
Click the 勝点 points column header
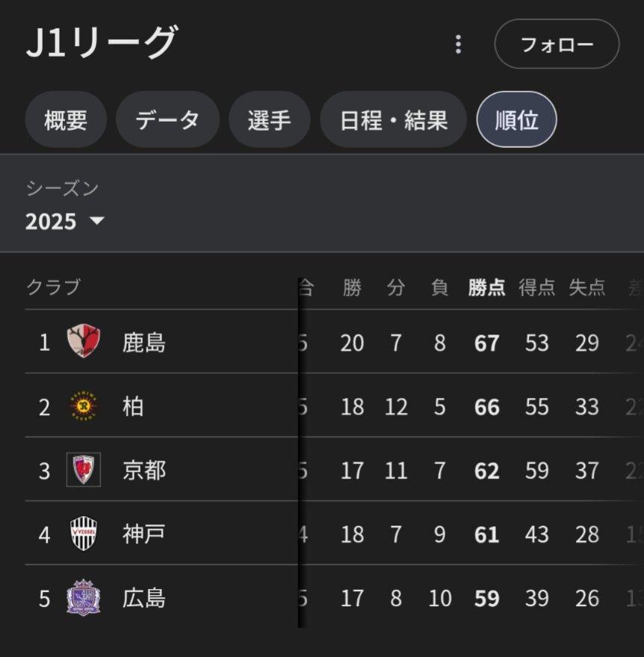tap(486, 287)
